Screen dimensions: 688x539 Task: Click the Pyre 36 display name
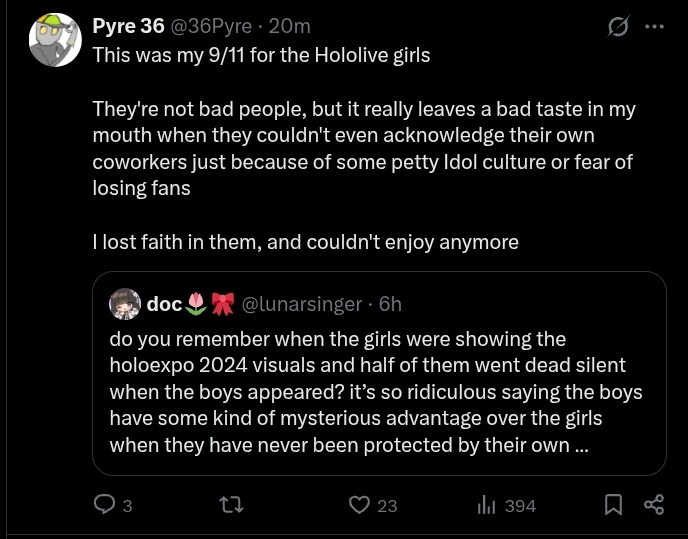(128, 26)
